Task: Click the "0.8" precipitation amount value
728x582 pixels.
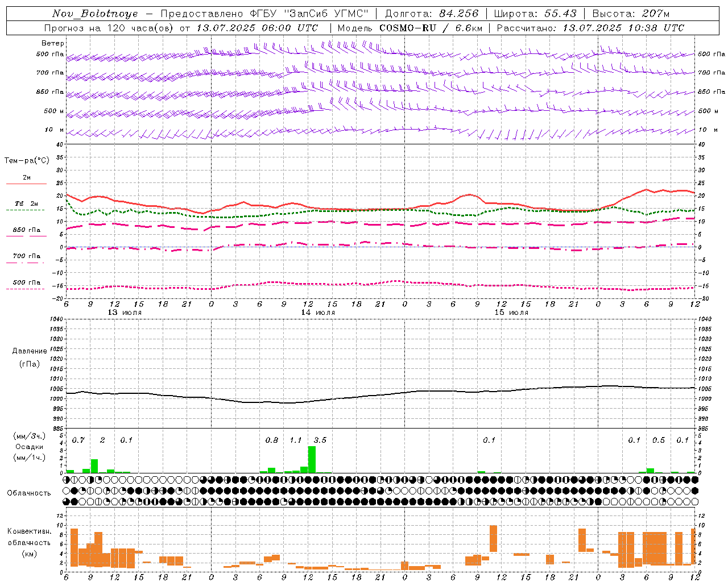Action: tap(272, 440)
